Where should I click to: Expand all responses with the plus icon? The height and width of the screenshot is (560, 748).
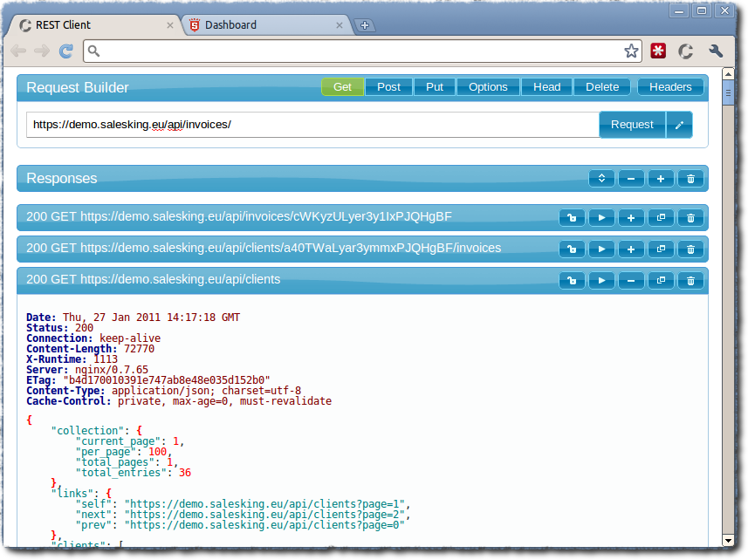click(x=661, y=179)
